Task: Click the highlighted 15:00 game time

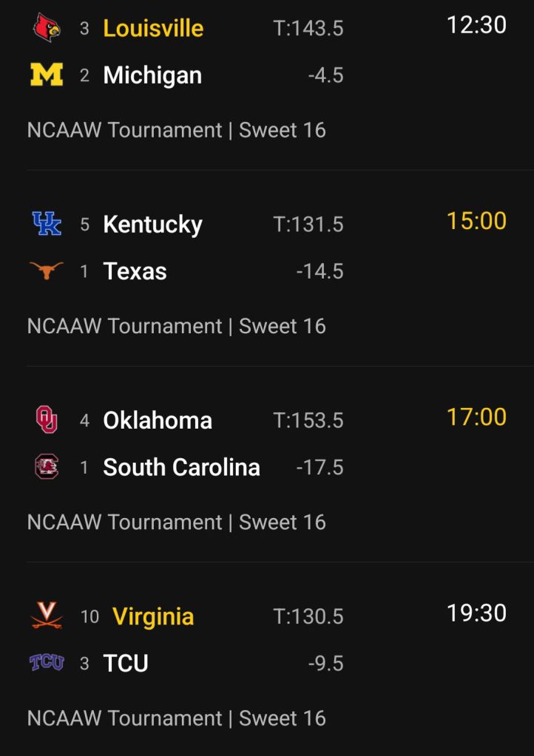Action: point(476,221)
